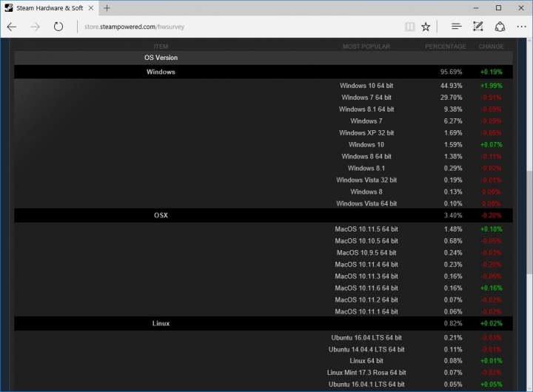Click Windows Vista 32 bit entry
This screenshot has width=533, height=392.
(x=366, y=180)
